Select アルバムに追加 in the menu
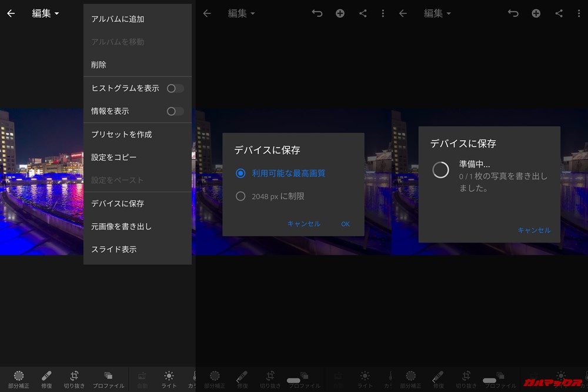The image size is (588, 392). point(118,19)
